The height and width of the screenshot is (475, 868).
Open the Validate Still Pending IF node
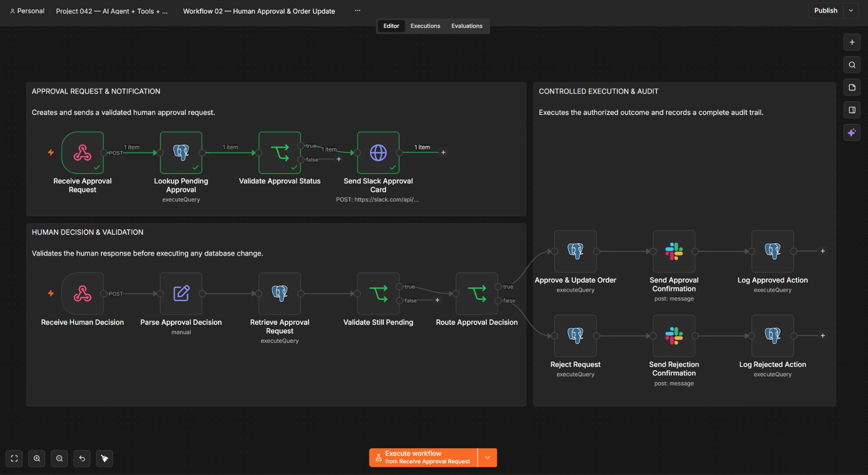point(378,294)
